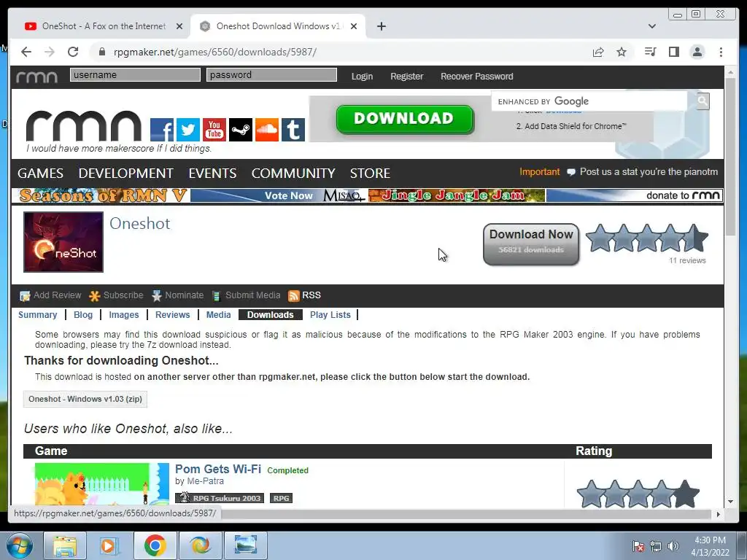Click the vertical scrollbar down arrow
Image resolution: width=747 pixels, height=560 pixels.
coord(731,502)
